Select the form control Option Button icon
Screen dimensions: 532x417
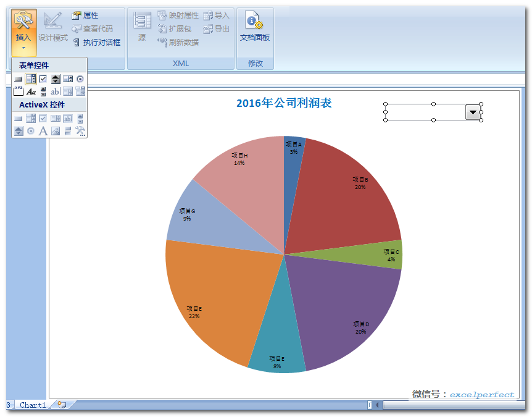[x=80, y=79]
